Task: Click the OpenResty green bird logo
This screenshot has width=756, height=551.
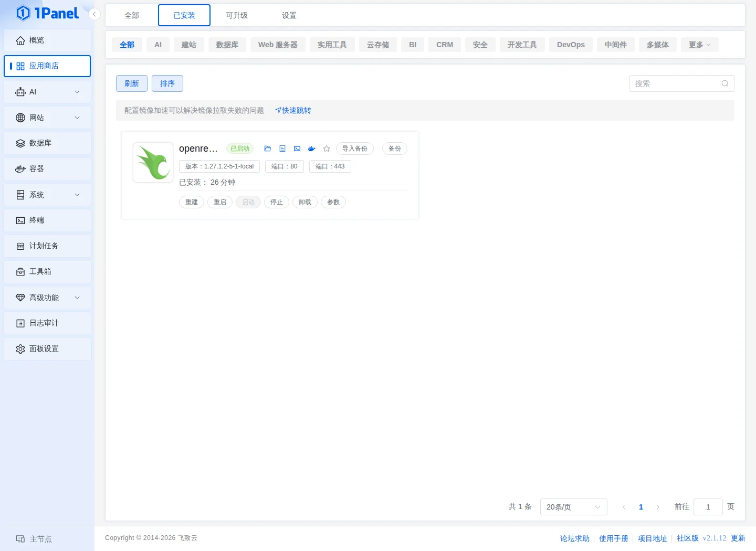Action: tap(153, 162)
